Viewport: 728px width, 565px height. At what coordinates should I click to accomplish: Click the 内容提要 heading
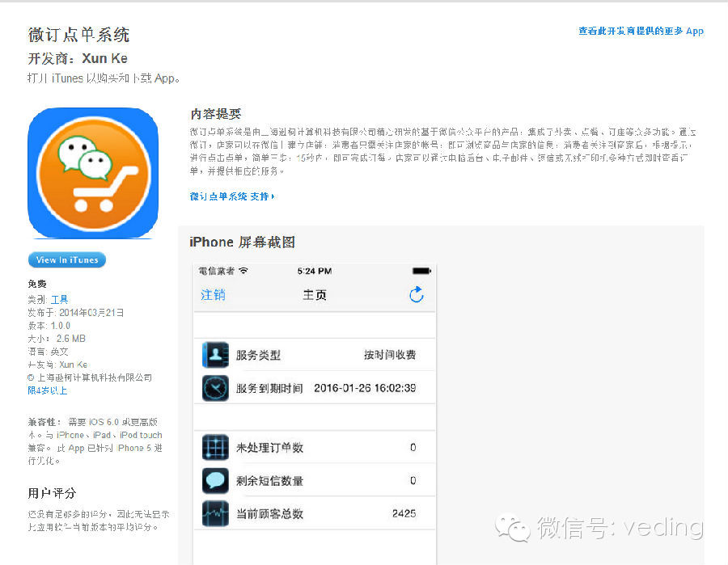(x=215, y=114)
